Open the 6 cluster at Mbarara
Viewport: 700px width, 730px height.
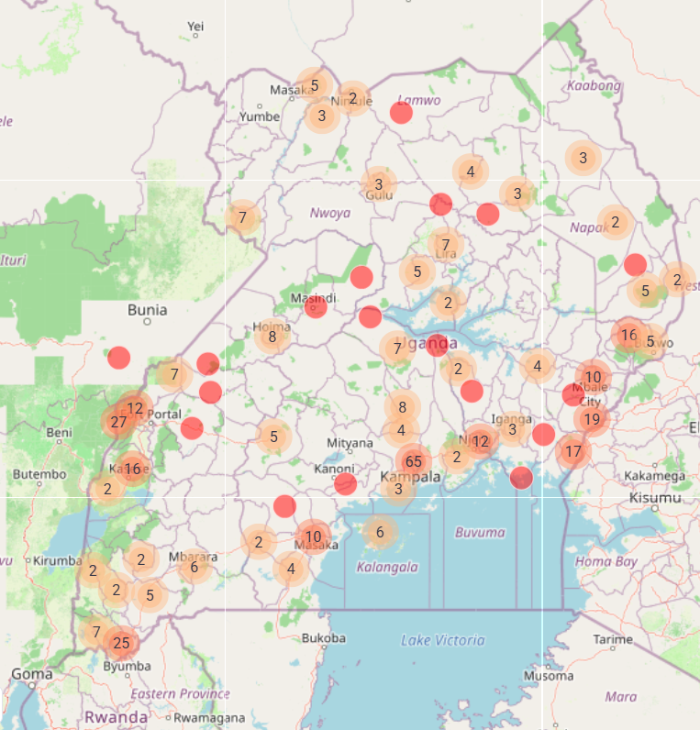click(194, 567)
